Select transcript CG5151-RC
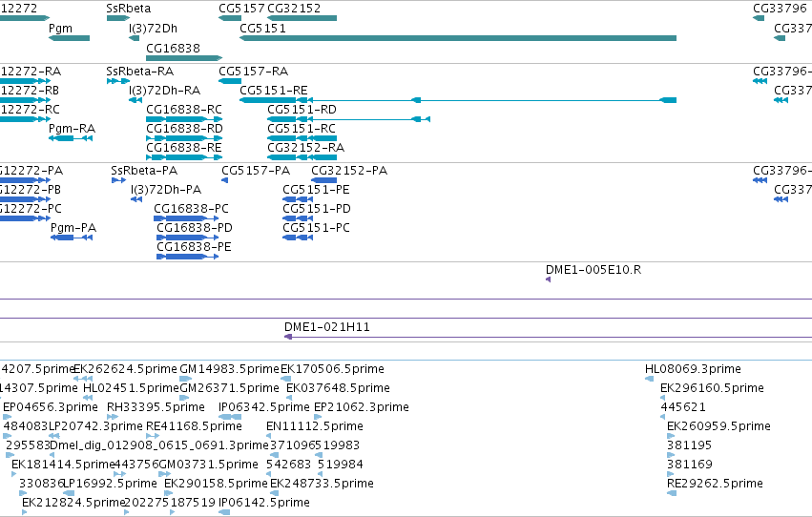The width and height of the screenshot is (812, 517). (302, 129)
